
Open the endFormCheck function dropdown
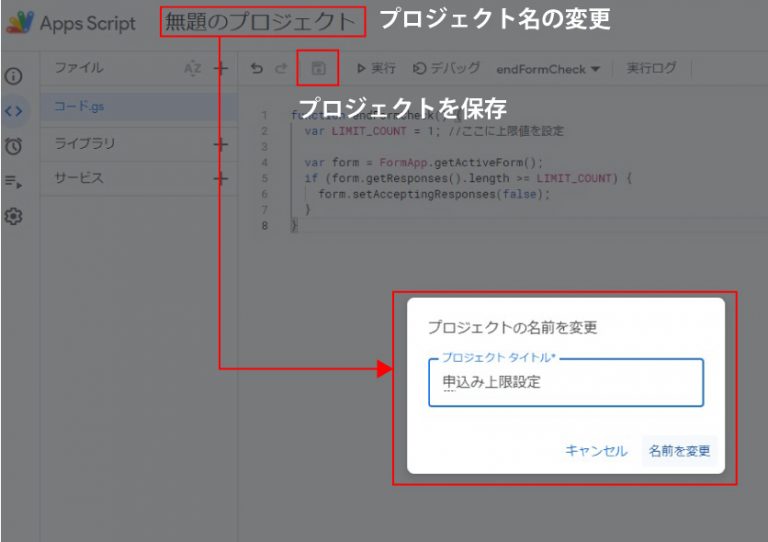(x=548, y=69)
